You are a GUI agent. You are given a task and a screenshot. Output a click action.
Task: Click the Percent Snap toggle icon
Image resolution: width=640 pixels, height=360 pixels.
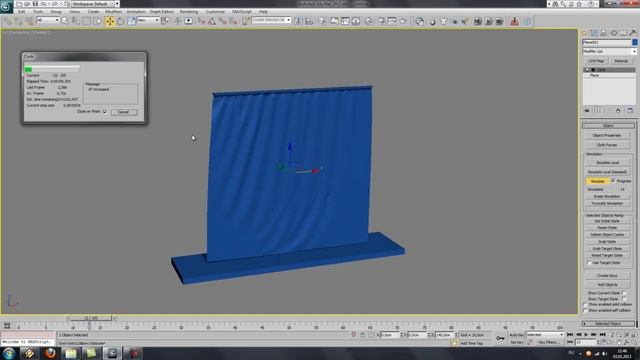coord(222,21)
